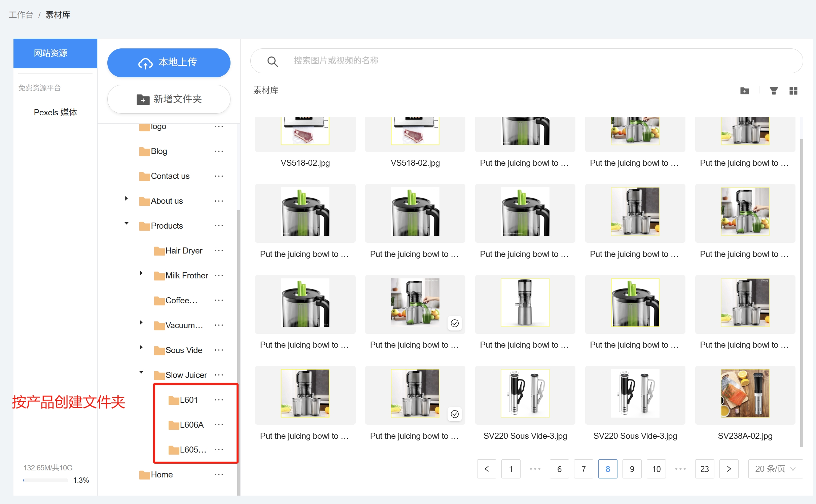Open the filter funnel icon

coord(774,91)
